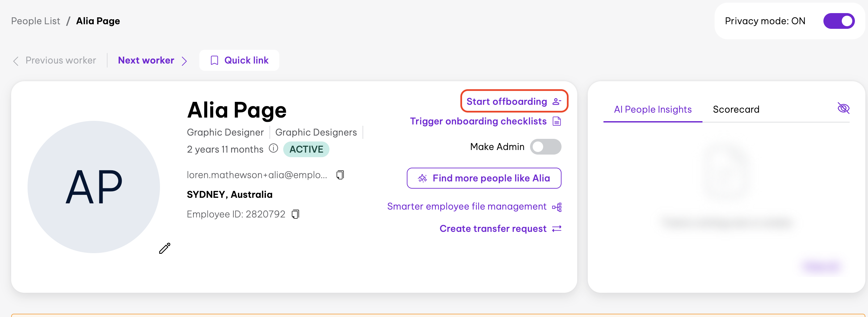Screen dimensions: 868x317
Task: Click the pencil edit icon below avatar
Action: coord(165,248)
